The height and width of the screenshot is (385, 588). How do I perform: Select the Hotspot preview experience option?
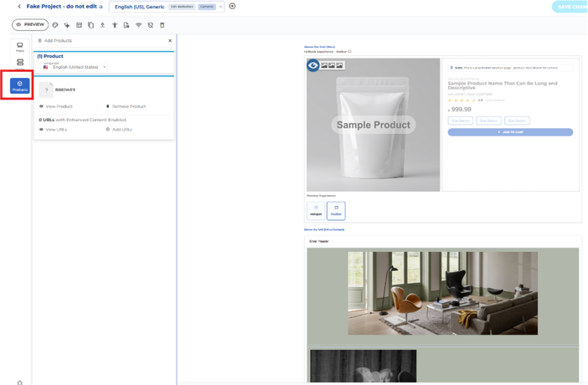pos(316,211)
